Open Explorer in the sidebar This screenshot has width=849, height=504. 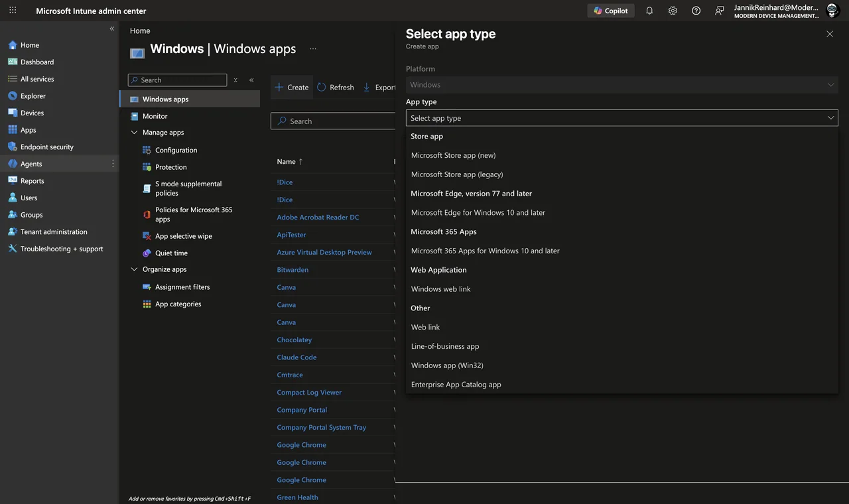point(33,96)
